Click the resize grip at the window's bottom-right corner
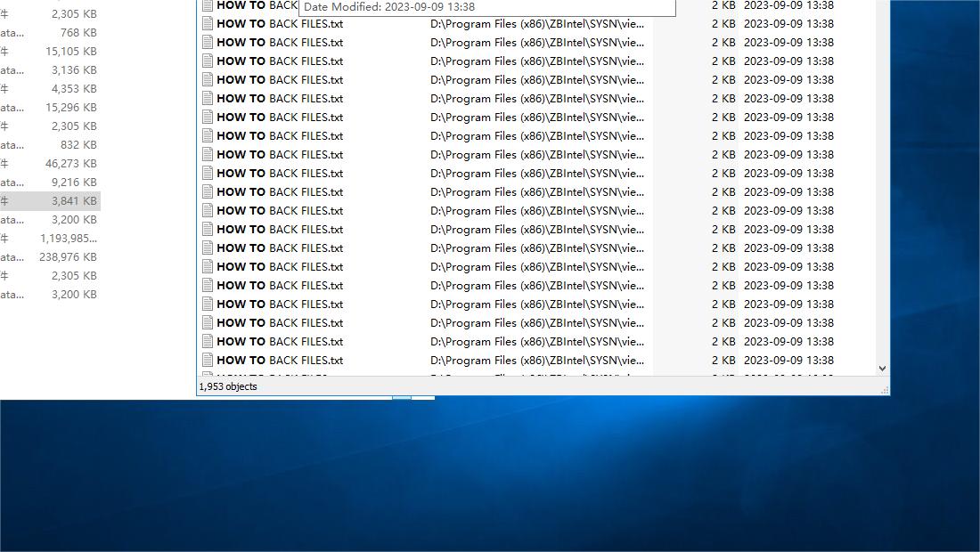Image resolution: width=980 pixels, height=552 pixels. (884, 390)
